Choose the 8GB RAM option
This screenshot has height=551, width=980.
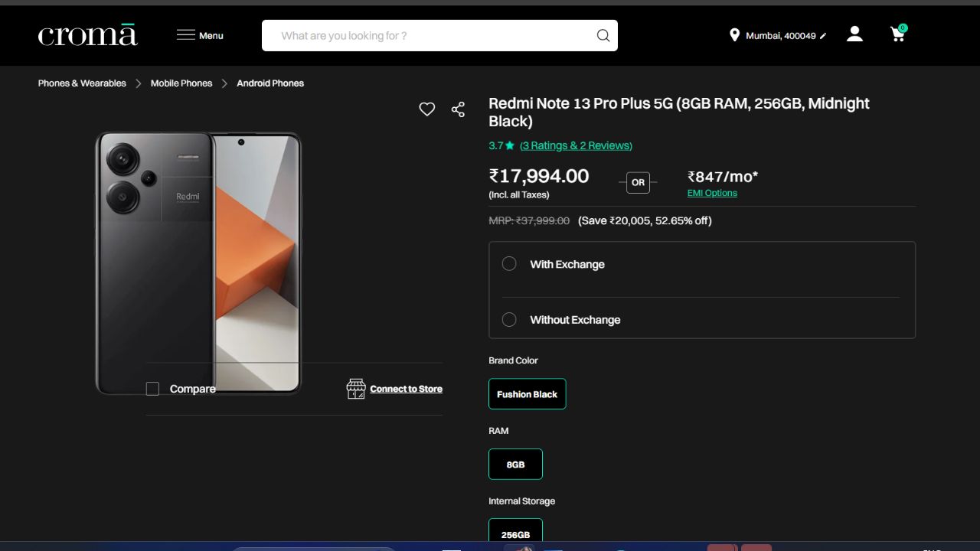[515, 464]
